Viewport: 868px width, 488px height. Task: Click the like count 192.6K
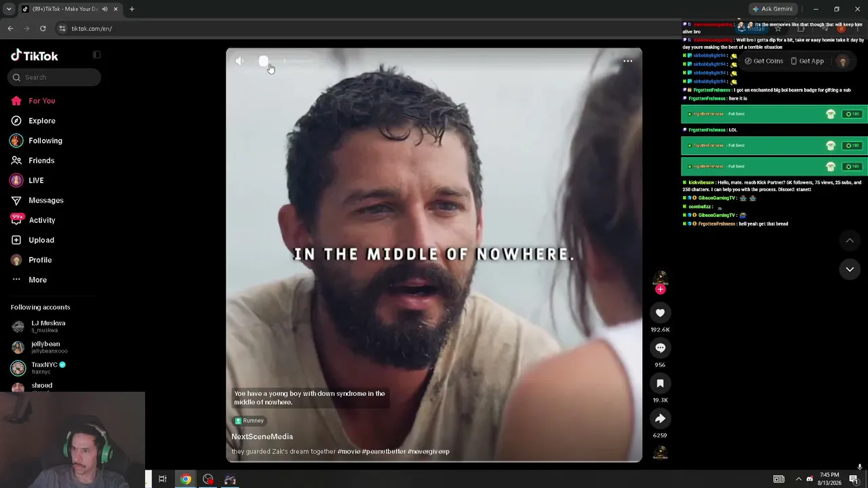click(660, 329)
